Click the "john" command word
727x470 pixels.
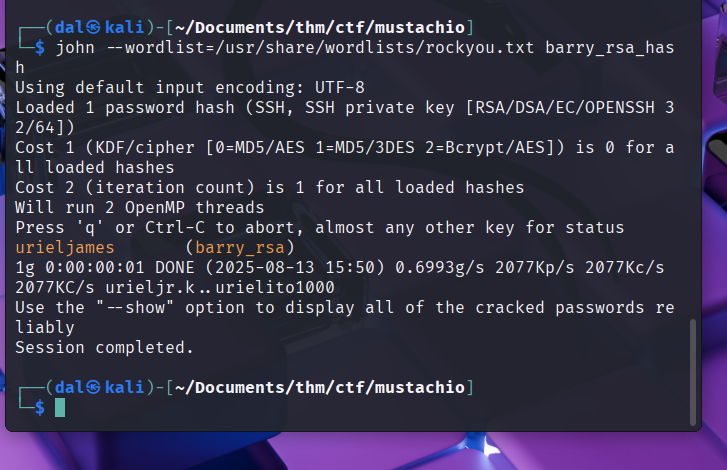tap(75, 47)
